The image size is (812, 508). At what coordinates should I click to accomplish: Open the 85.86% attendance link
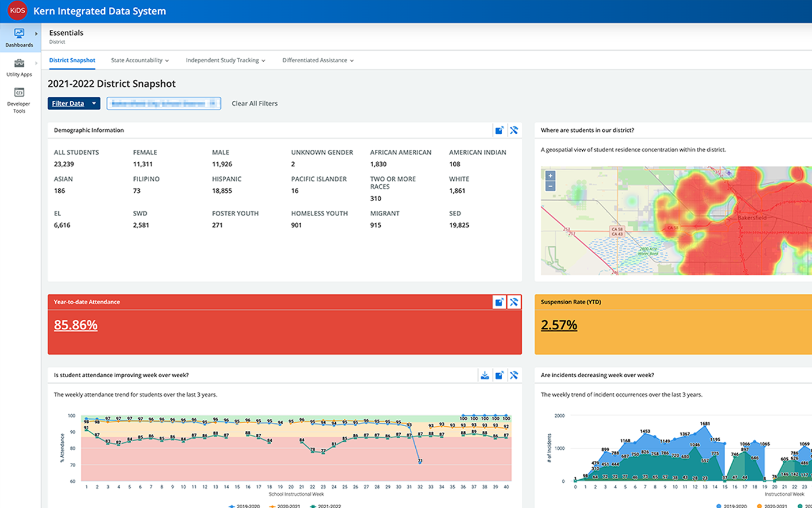(75, 325)
